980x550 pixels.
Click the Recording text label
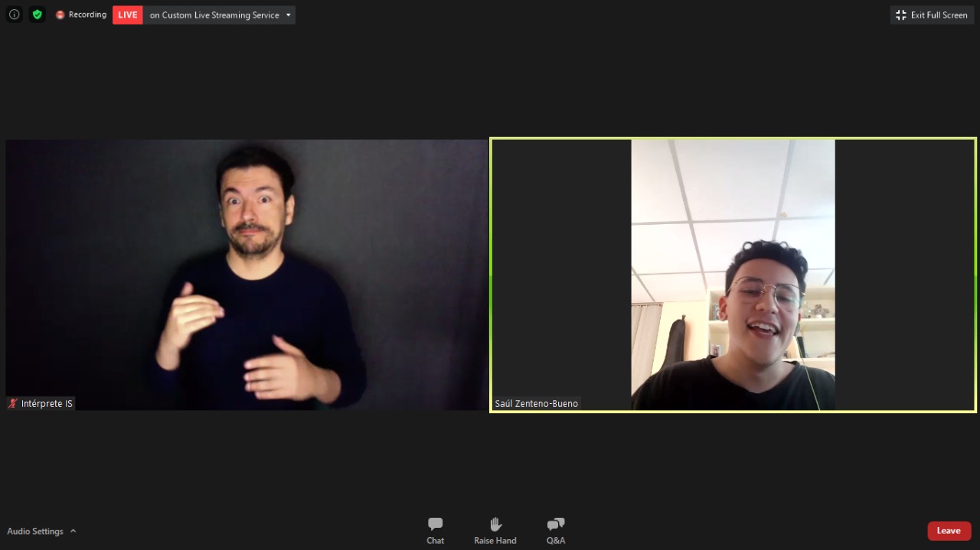point(87,15)
